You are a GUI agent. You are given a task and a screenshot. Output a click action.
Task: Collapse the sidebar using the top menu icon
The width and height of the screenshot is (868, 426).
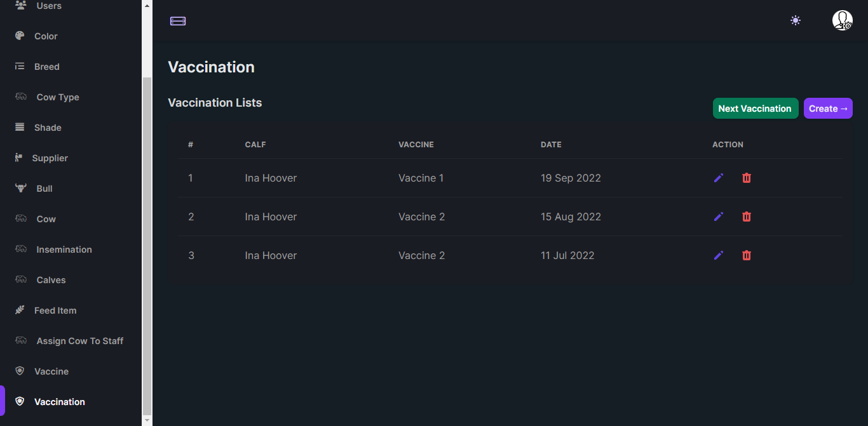click(178, 21)
